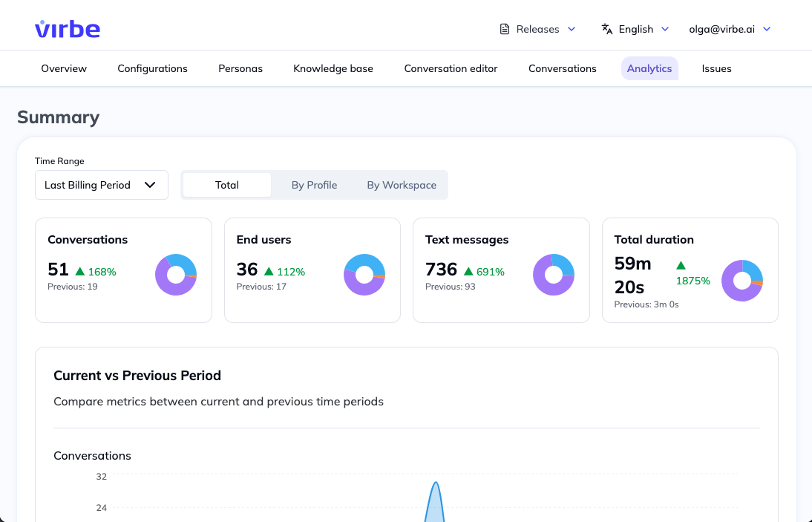Open the Knowledge base tab

pyautogui.click(x=333, y=68)
